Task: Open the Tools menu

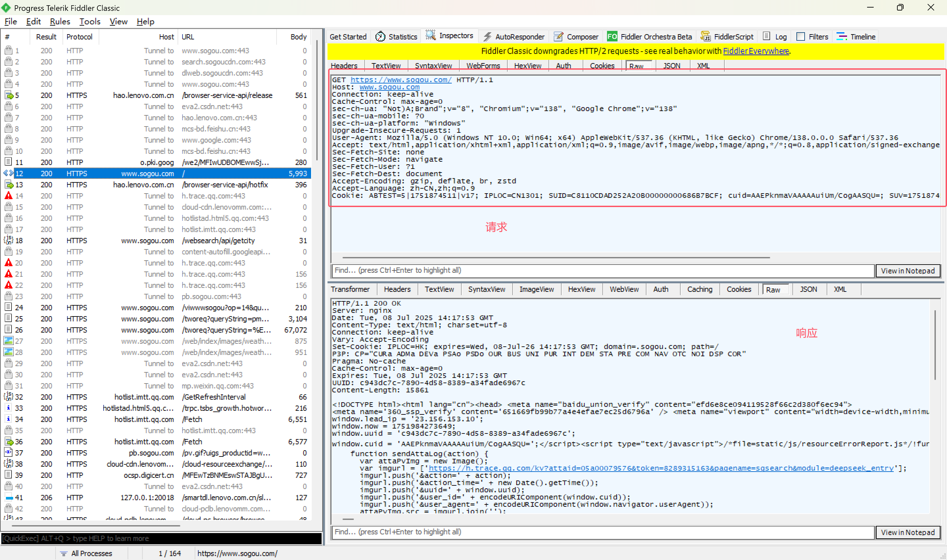Action: pyautogui.click(x=89, y=21)
